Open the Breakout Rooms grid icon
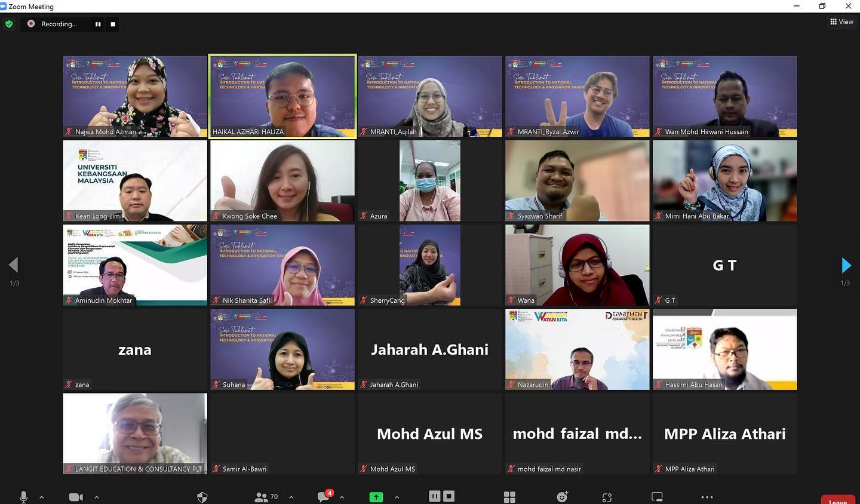860x504 pixels. (x=509, y=497)
